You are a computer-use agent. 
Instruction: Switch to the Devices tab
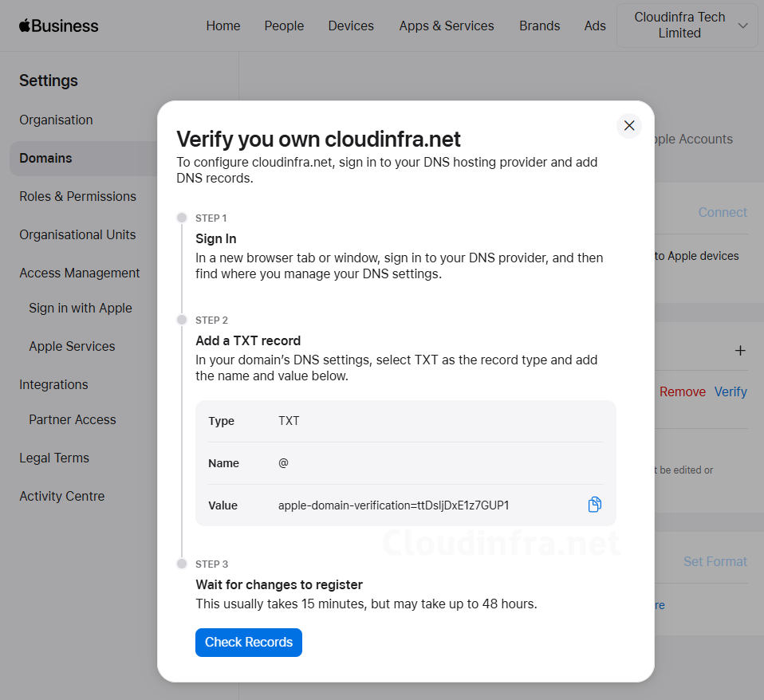point(351,26)
